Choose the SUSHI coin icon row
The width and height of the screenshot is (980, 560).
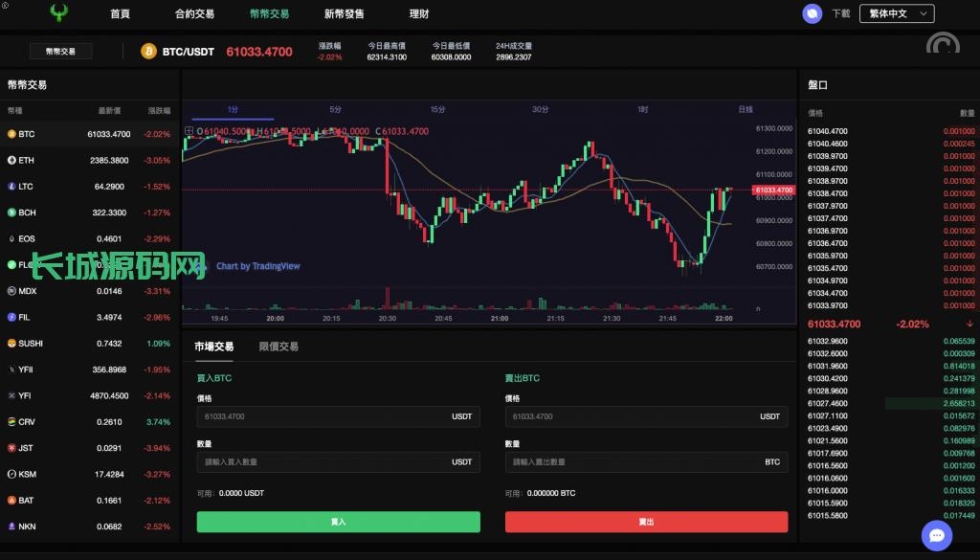pos(11,344)
